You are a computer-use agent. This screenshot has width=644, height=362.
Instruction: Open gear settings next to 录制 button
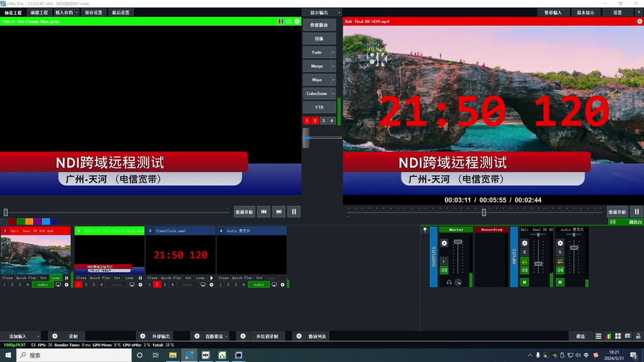(x=54, y=336)
